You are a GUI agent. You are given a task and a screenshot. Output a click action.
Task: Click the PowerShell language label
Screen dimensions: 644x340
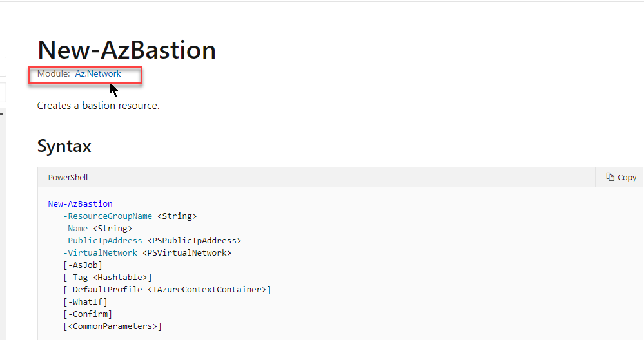tap(68, 178)
